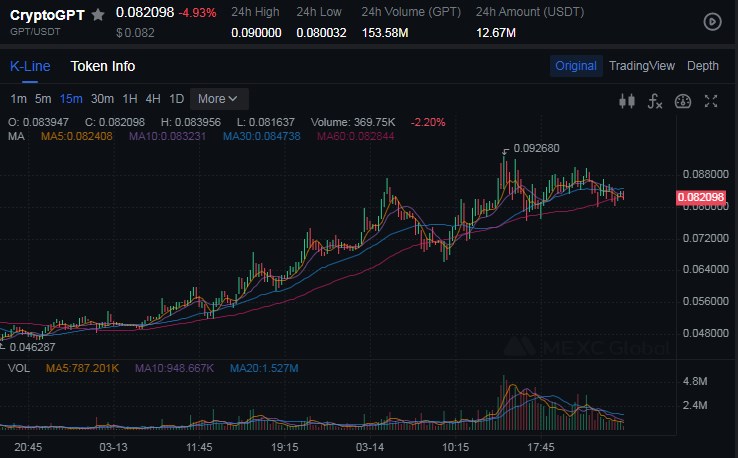Click the 2.4M volume axis label
Viewport: 738px width, 458px height.
click(x=695, y=405)
